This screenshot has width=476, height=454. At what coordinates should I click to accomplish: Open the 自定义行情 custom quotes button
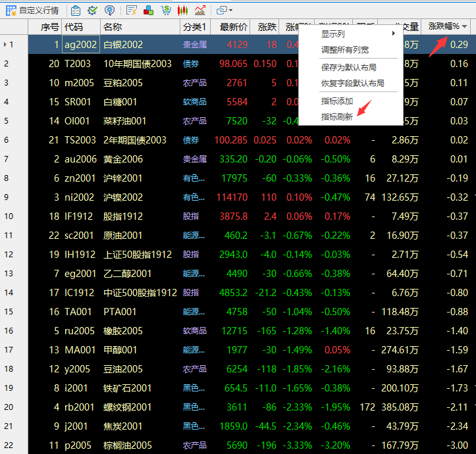pos(32,11)
